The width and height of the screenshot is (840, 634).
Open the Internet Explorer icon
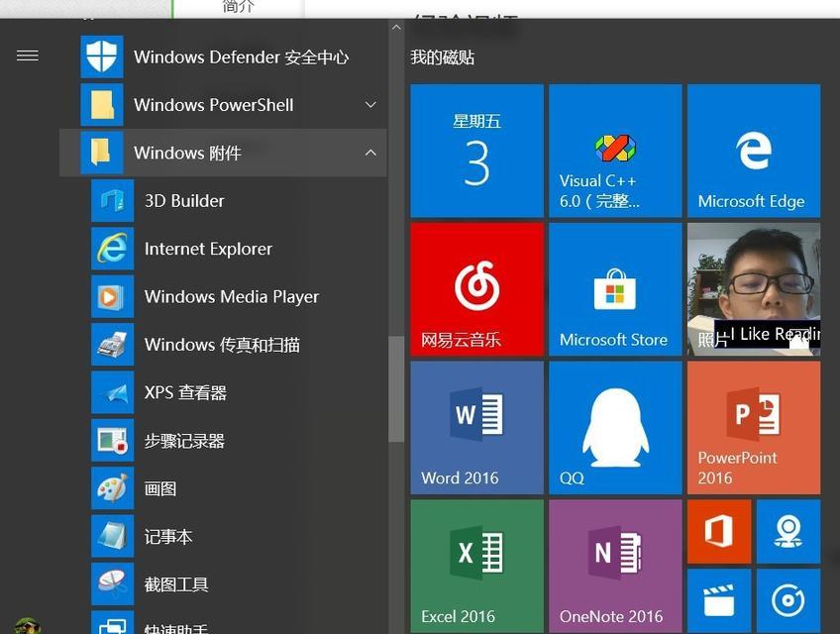tap(113, 249)
